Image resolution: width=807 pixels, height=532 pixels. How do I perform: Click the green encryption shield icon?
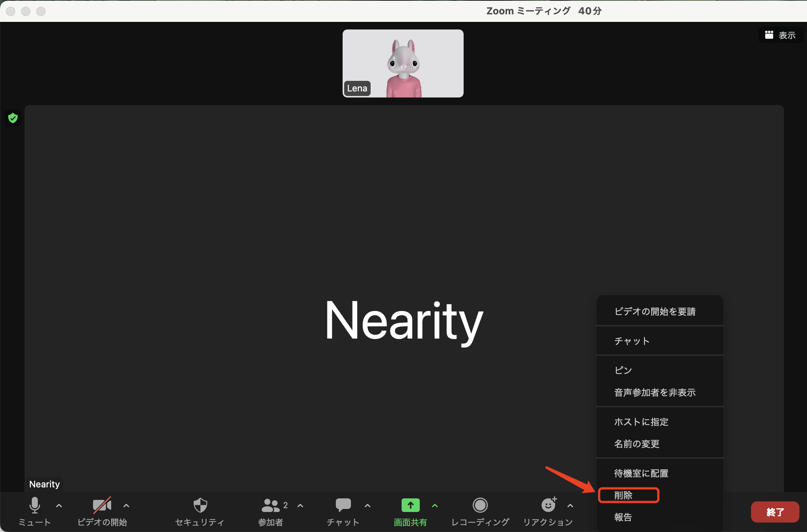coord(13,118)
